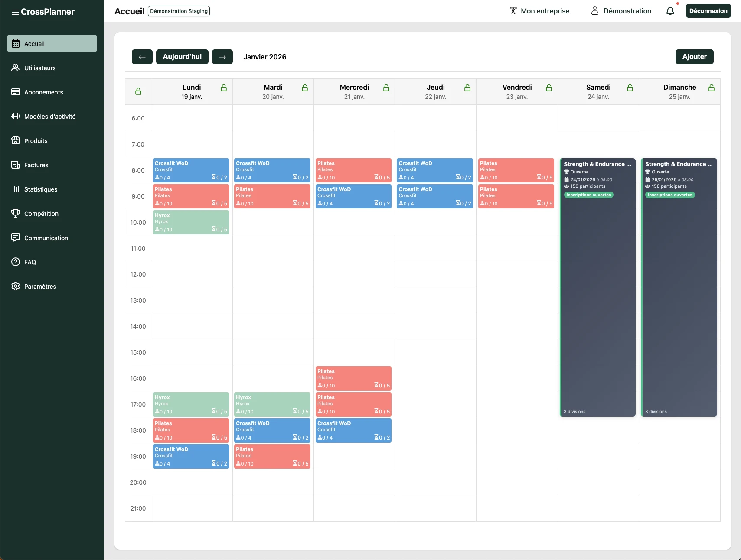Image resolution: width=741 pixels, height=560 pixels.
Task: Click the Aujourd'hui button
Action: tap(182, 57)
